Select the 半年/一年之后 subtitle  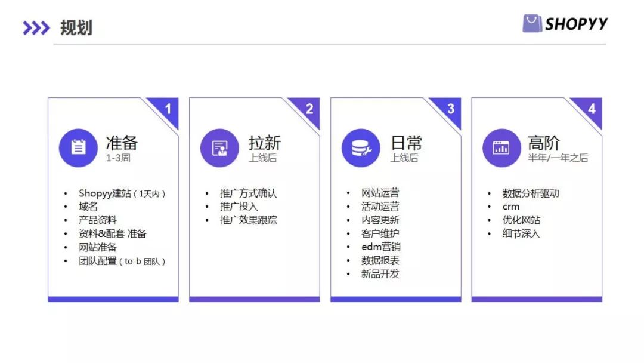(558, 158)
